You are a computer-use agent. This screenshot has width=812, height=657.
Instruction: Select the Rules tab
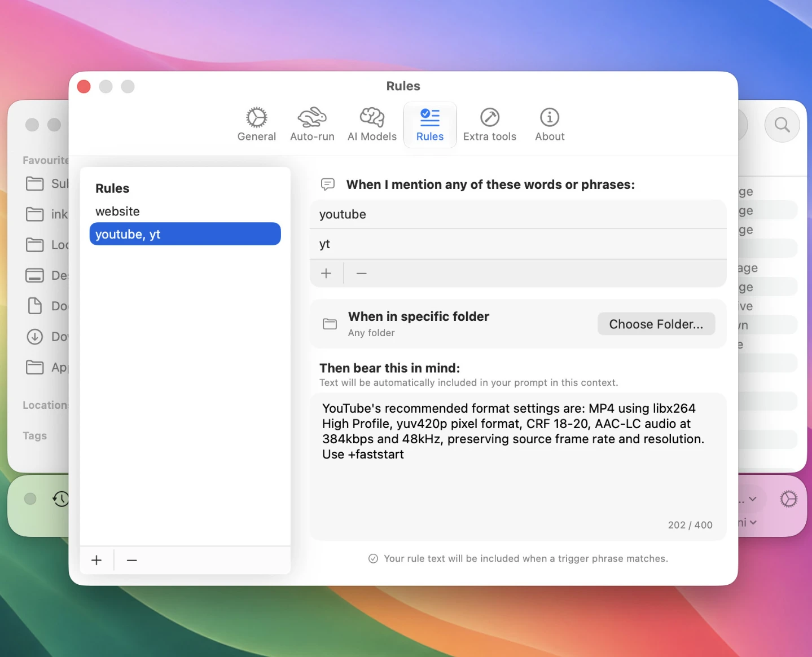430,125
